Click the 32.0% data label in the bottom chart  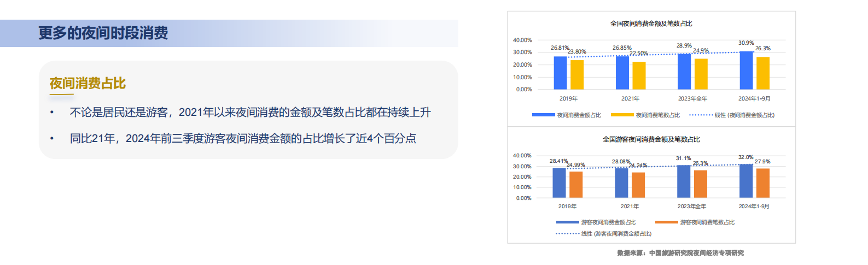745,157
